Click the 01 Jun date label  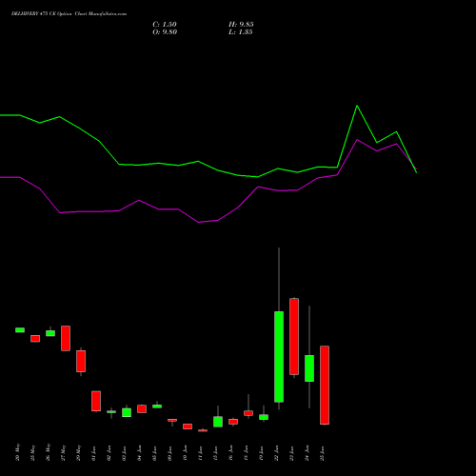click(x=93, y=453)
